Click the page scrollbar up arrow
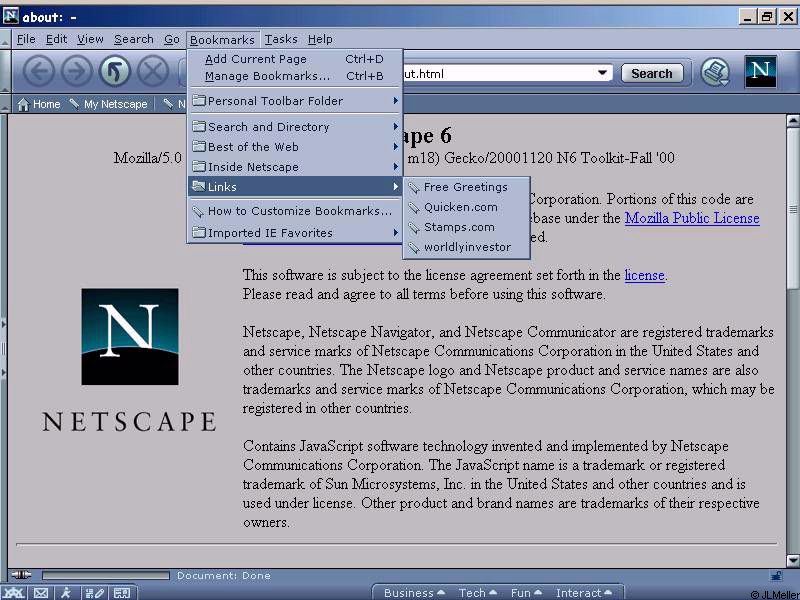The width and height of the screenshot is (800, 600). pyautogui.click(x=793, y=121)
